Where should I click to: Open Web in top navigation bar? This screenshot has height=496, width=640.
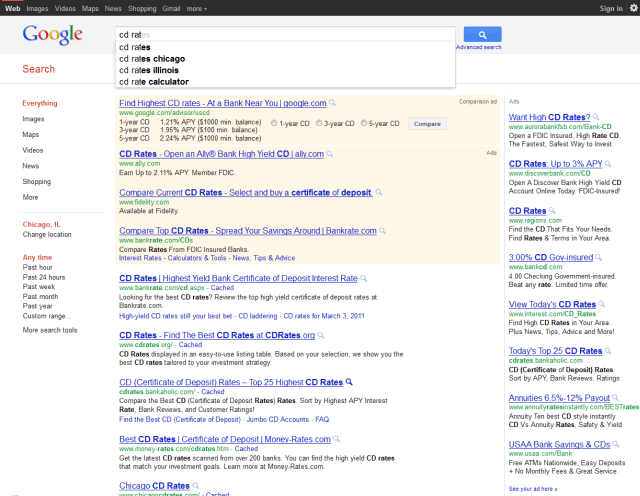(x=12, y=9)
